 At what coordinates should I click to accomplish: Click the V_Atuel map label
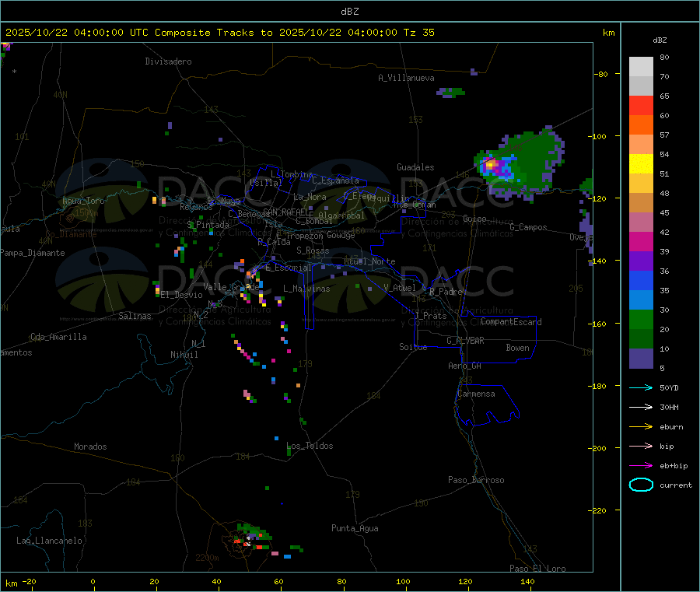tap(400, 288)
